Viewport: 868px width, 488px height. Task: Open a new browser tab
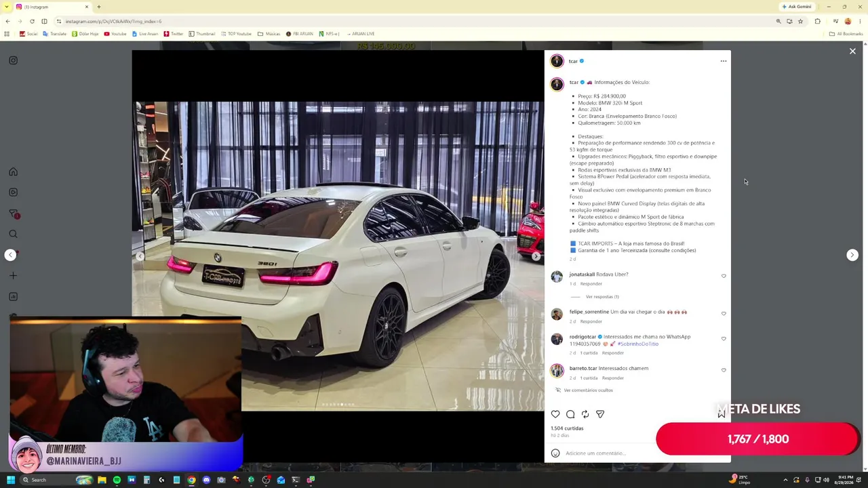click(x=99, y=7)
